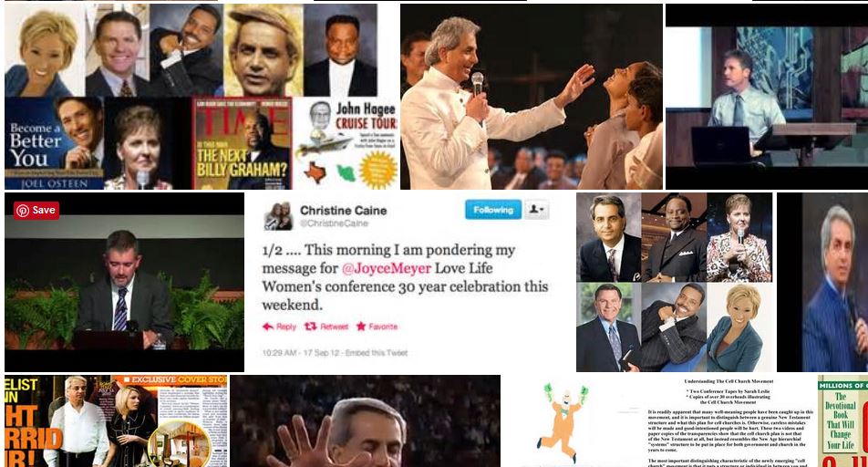Open the @JoyceMeyer mention link
The width and height of the screenshot is (868, 467).
387,268
